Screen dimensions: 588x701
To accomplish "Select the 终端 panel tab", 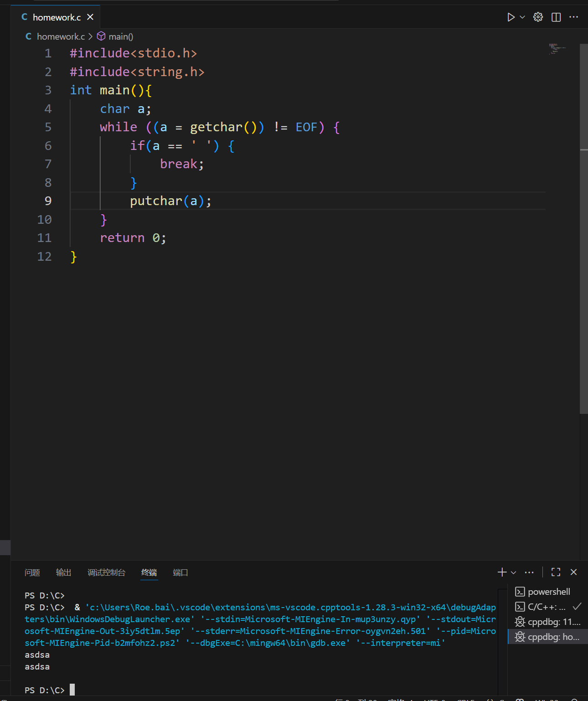I will (149, 572).
